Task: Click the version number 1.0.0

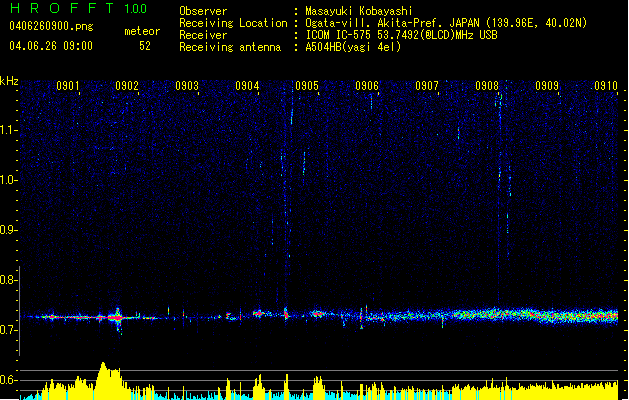Action: point(136,9)
